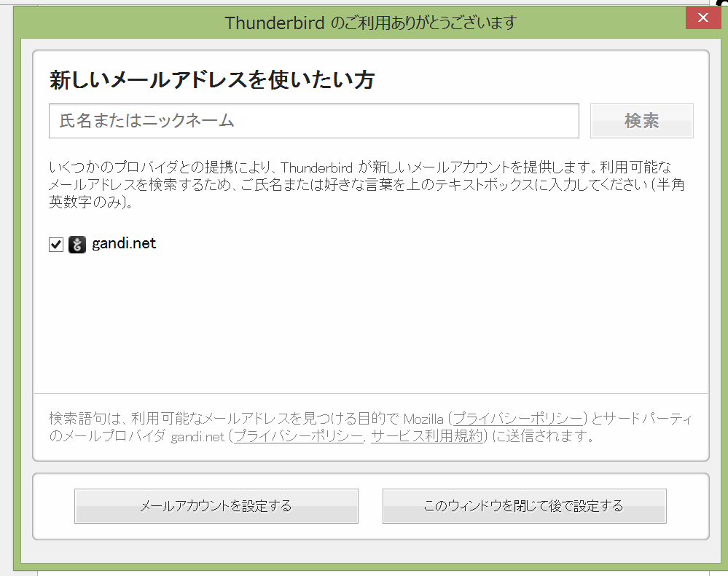Click このウィンドウを閉じて後で設定する button
The width and height of the screenshot is (728, 576).
(x=524, y=506)
